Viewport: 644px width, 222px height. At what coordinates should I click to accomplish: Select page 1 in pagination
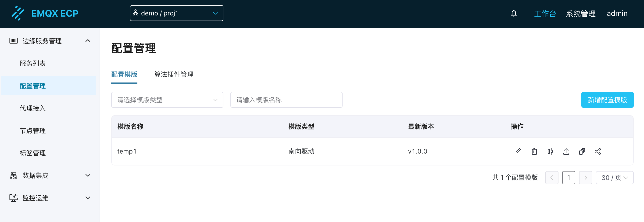click(x=569, y=178)
